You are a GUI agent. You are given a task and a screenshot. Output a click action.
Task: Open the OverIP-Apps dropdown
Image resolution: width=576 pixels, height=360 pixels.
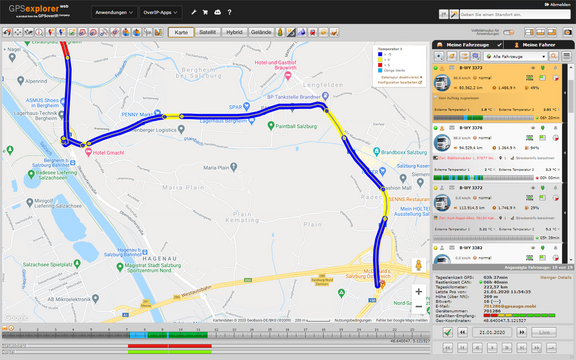[x=161, y=12]
